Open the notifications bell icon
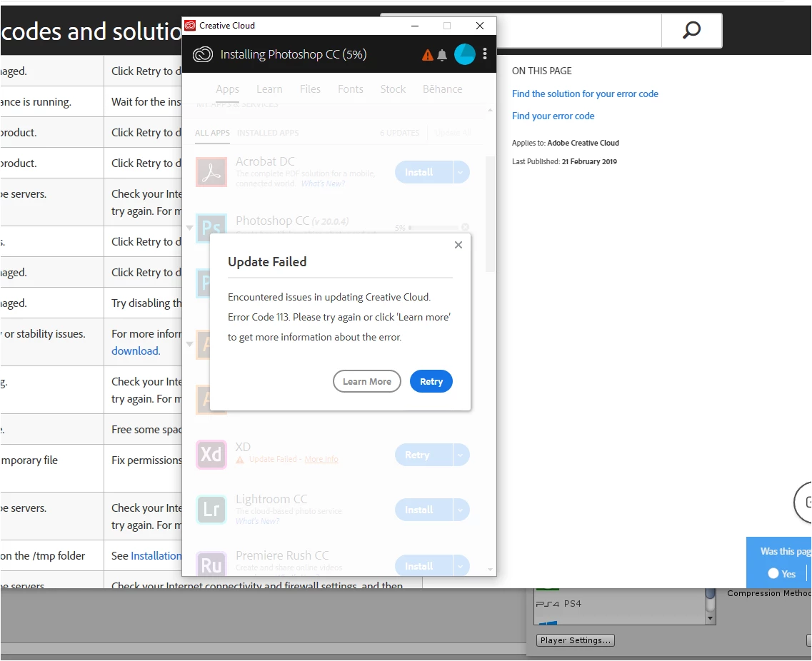Screen dimensions: 812x661 [442, 55]
